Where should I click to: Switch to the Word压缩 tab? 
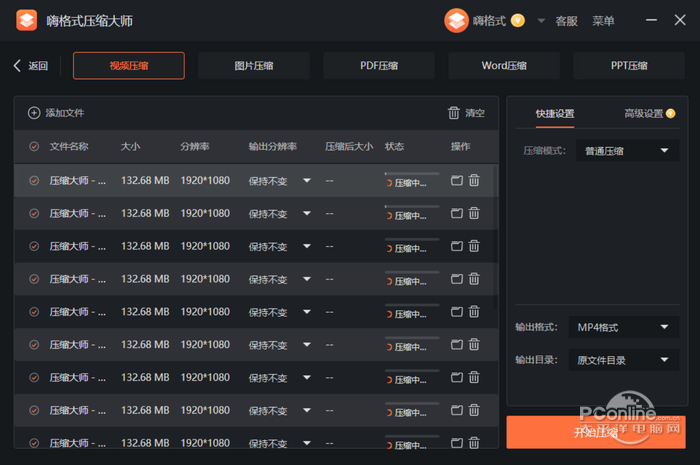504,66
